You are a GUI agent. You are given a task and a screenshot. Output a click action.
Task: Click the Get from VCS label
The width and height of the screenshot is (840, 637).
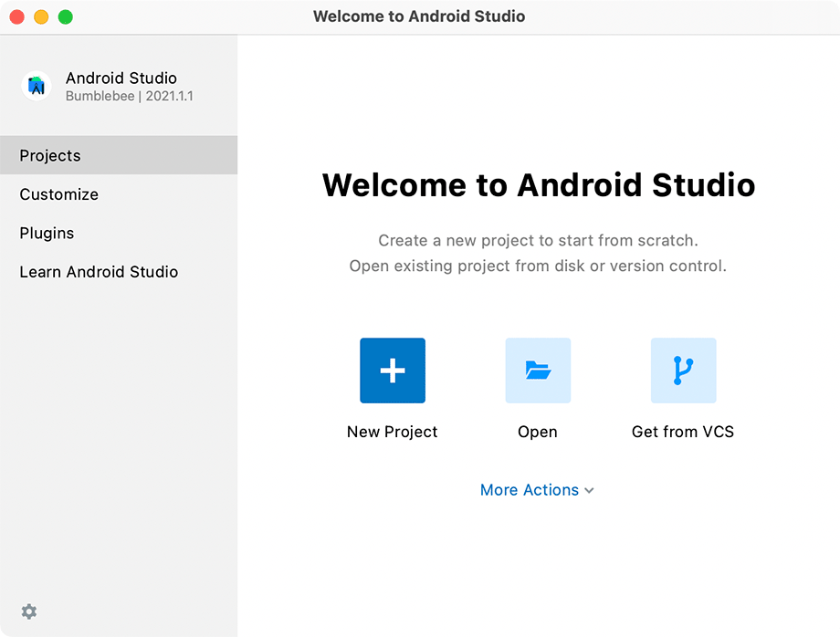pyautogui.click(x=683, y=432)
